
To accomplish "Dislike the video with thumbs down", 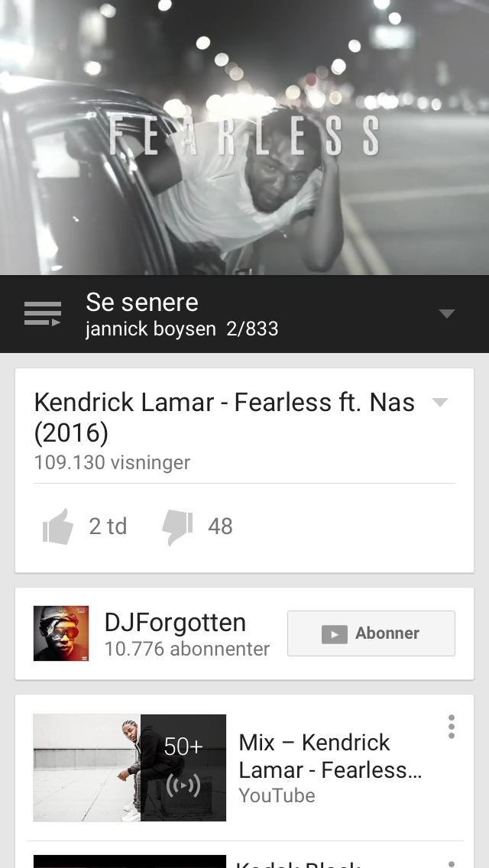I will (177, 527).
